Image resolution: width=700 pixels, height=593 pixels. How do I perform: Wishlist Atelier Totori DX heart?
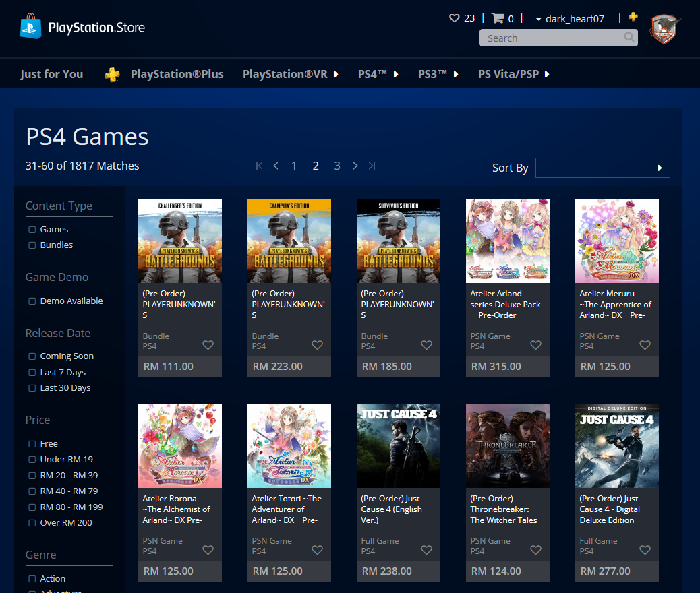[x=318, y=550]
